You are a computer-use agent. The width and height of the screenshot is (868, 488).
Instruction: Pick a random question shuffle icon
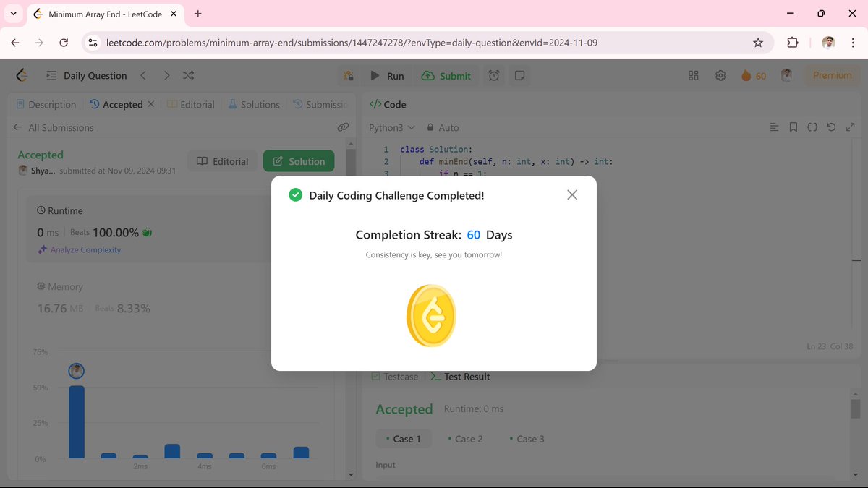coord(188,75)
